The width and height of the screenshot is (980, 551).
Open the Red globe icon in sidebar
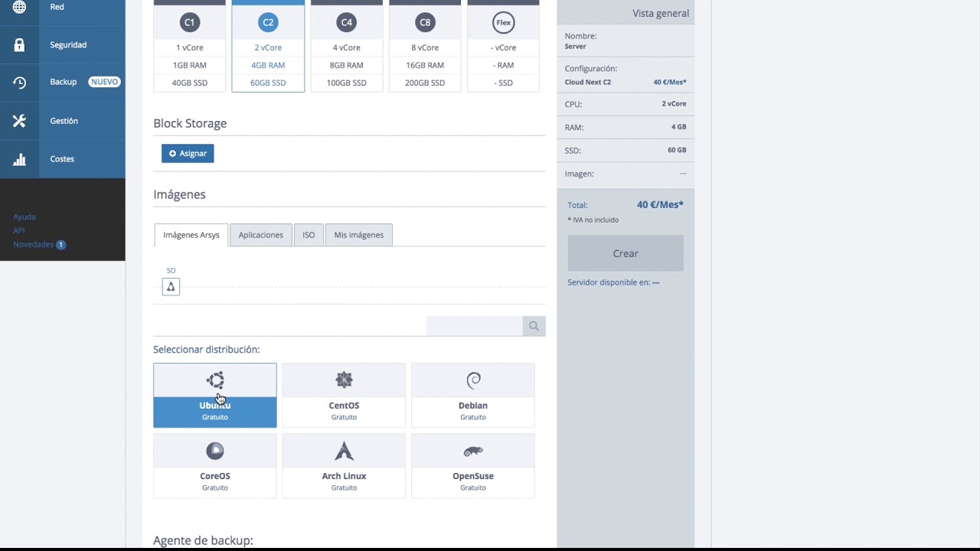pyautogui.click(x=19, y=7)
